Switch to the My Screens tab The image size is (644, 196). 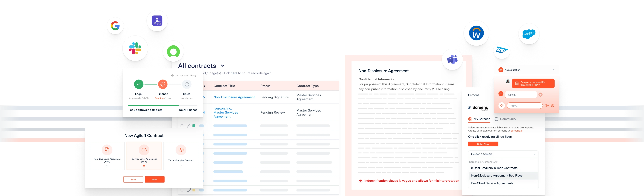point(479,119)
